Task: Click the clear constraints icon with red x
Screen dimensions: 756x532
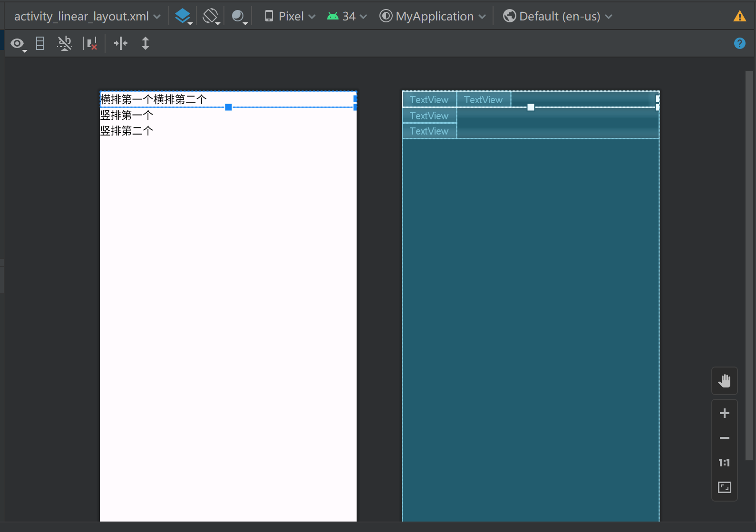Action: tap(90, 44)
